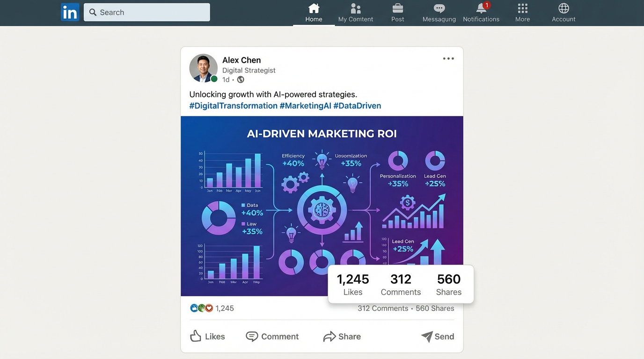Open the My Content section icon

(355, 8)
